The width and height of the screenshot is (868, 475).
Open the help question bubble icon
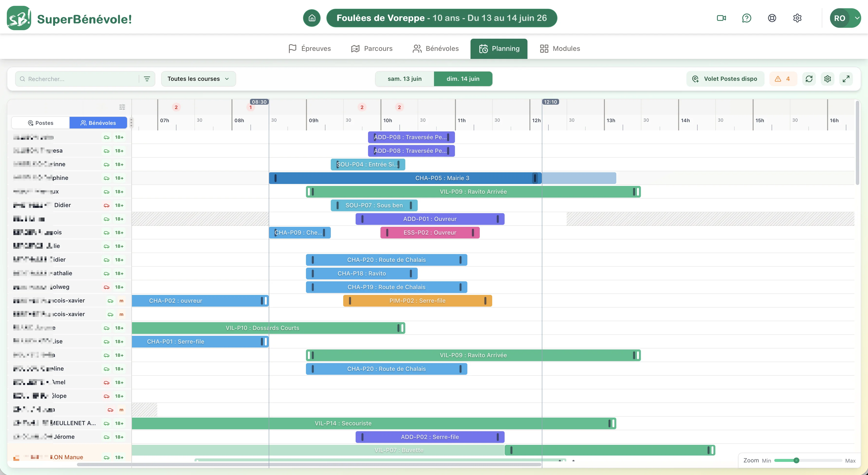coord(746,18)
